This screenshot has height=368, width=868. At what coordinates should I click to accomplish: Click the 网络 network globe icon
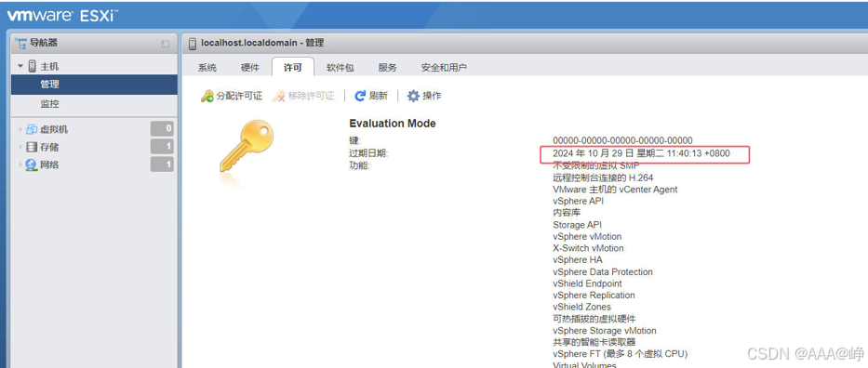32,164
